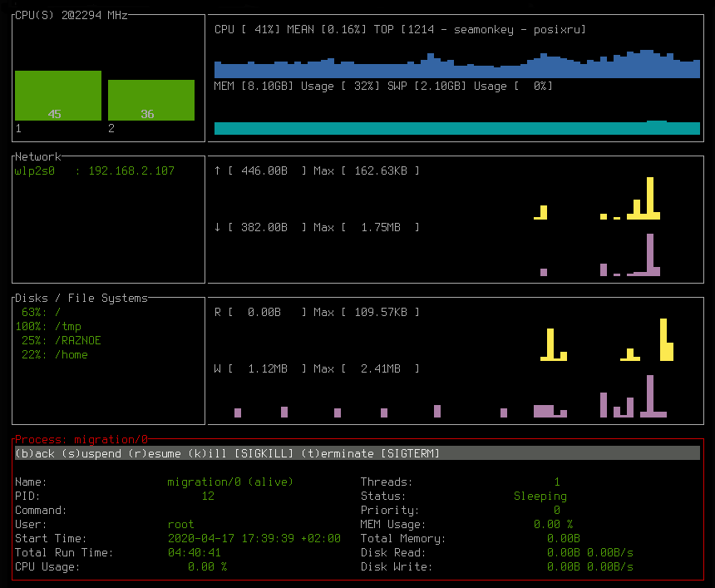This screenshot has height=588, width=715.
Task: Click the CPU core 1 green bar showing 45
Action: pyautogui.click(x=58, y=96)
